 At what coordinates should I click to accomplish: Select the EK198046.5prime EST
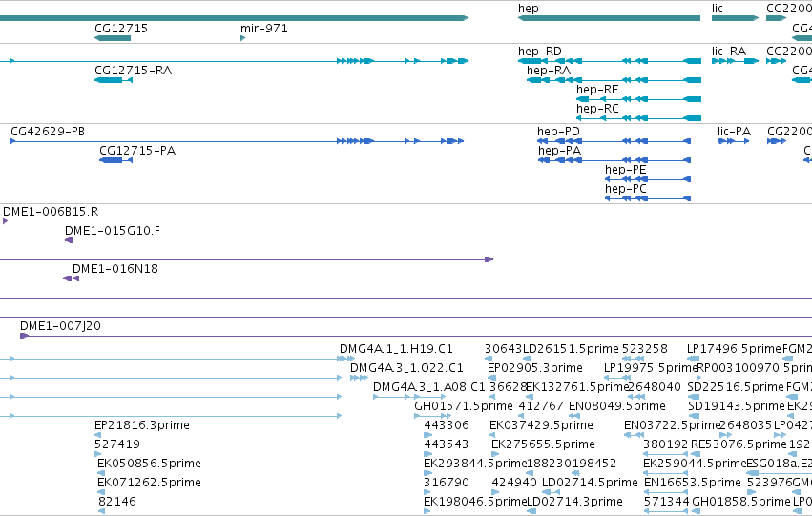427,511
